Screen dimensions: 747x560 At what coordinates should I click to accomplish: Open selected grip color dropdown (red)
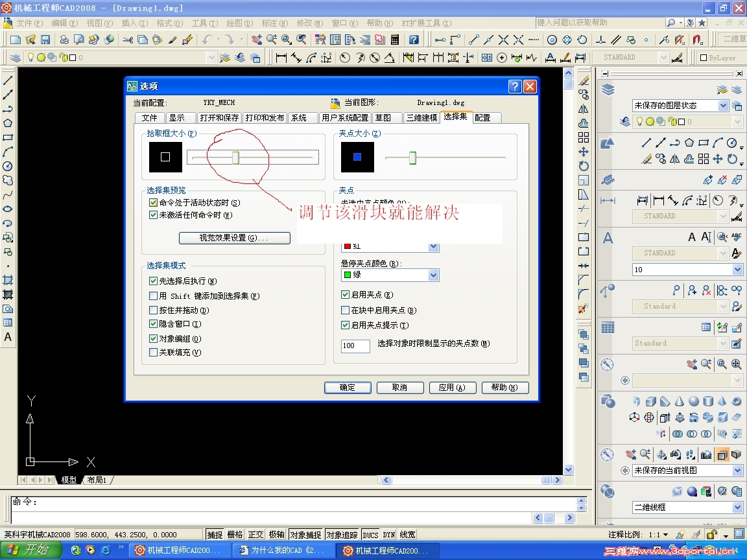coord(433,247)
